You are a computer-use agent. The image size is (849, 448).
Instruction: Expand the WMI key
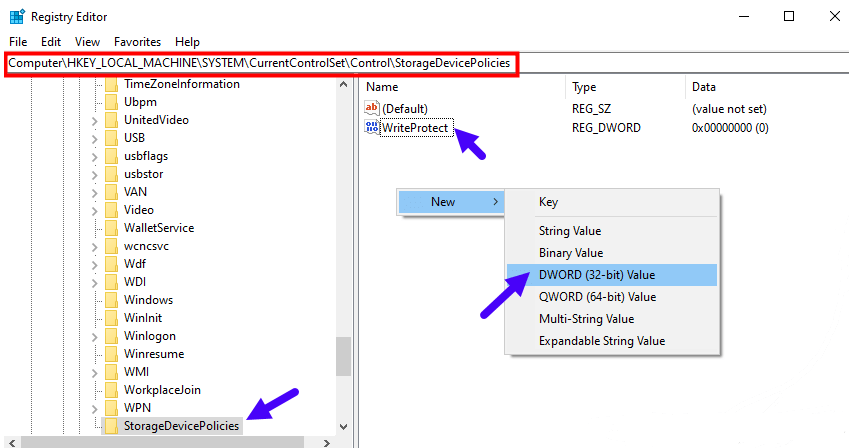tap(95, 373)
